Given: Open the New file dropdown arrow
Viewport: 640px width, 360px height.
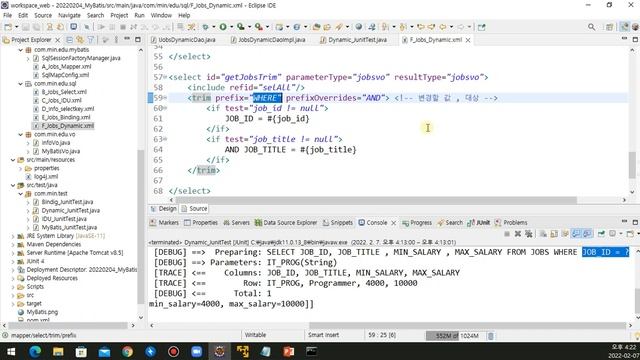Looking at the screenshot, I should click(16, 27).
